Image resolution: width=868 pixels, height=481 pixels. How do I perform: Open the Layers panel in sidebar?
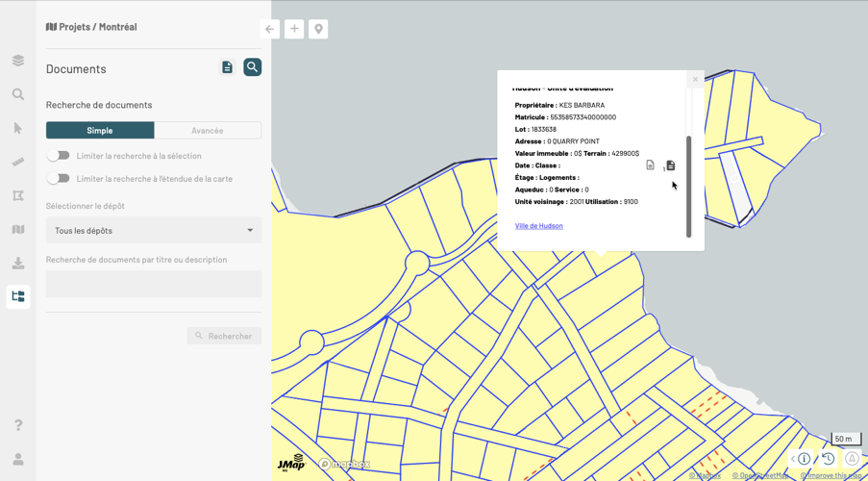(18, 61)
